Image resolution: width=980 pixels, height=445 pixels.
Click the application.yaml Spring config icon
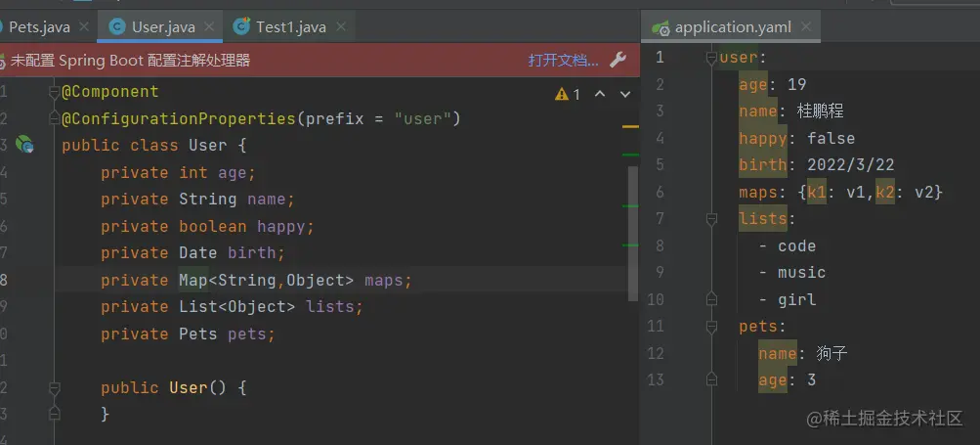click(660, 28)
